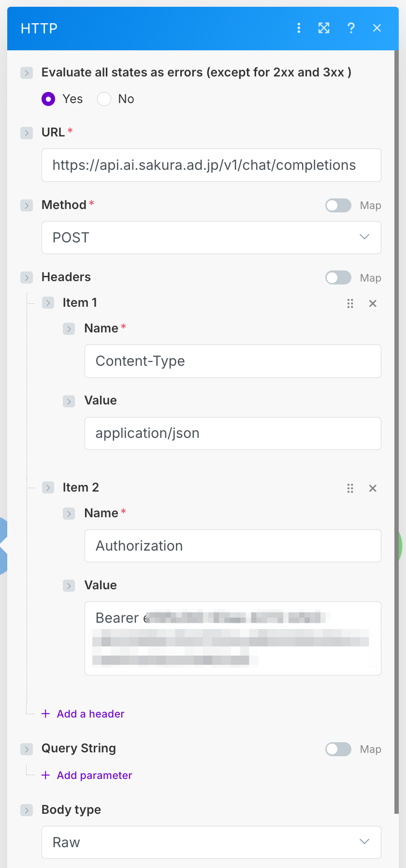Click the Add a header link
This screenshot has width=406, height=868.
pyautogui.click(x=90, y=714)
